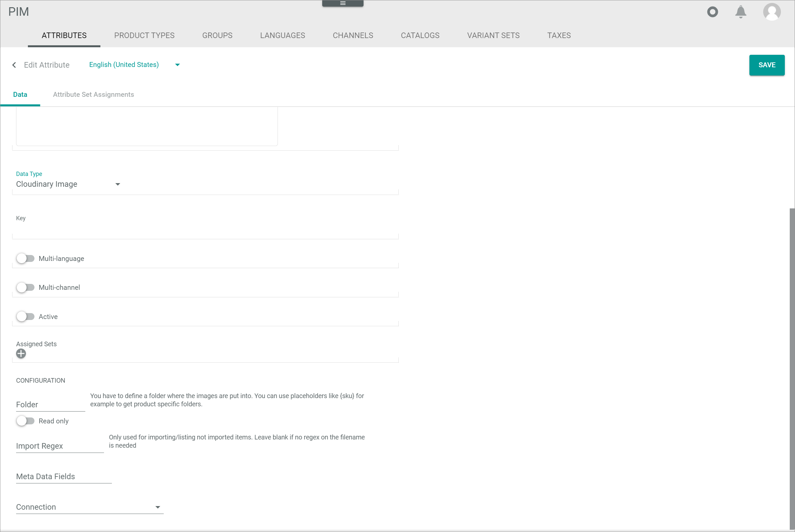795x532 pixels.
Task: Click the CONFIGURATION section label
Action: click(40, 380)
